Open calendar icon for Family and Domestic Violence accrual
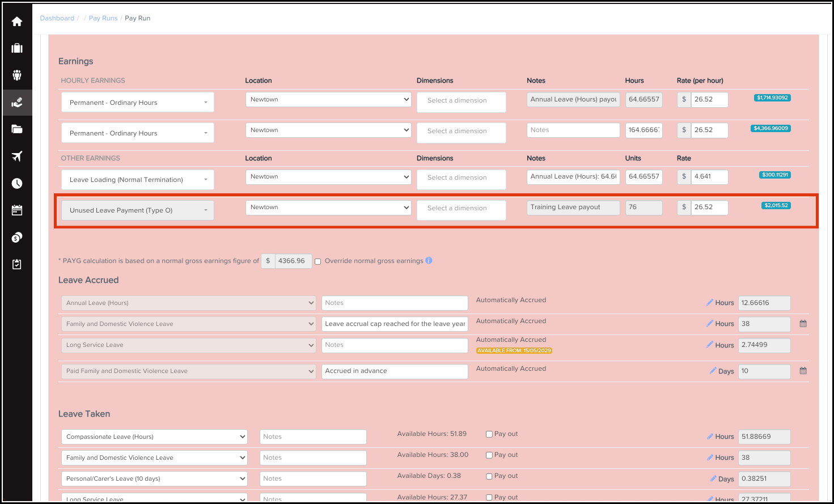The image size is (834, 504). [x=803, y=324]
